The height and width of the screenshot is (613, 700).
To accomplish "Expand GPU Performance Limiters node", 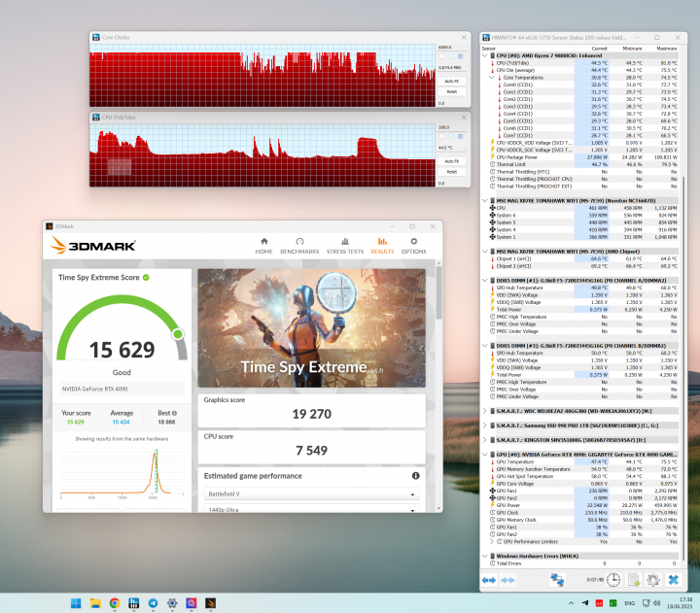I will pos(492,542).
